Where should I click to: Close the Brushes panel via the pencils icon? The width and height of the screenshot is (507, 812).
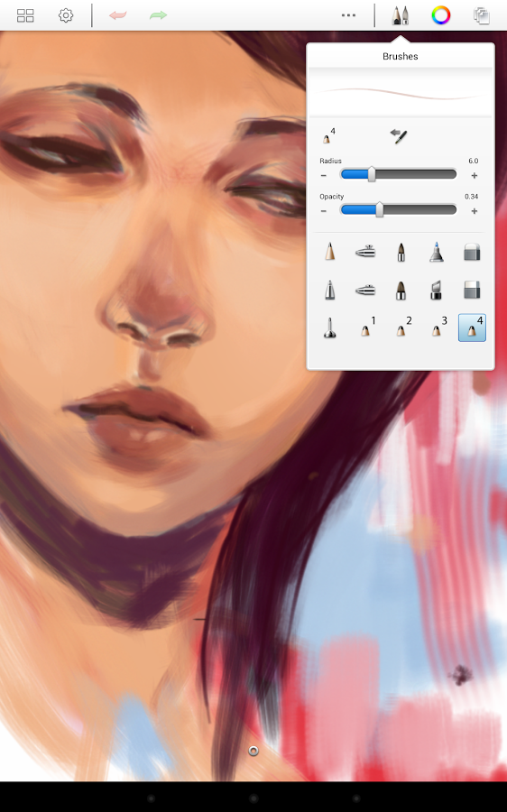pyautogui.click(x=400, y=15)
